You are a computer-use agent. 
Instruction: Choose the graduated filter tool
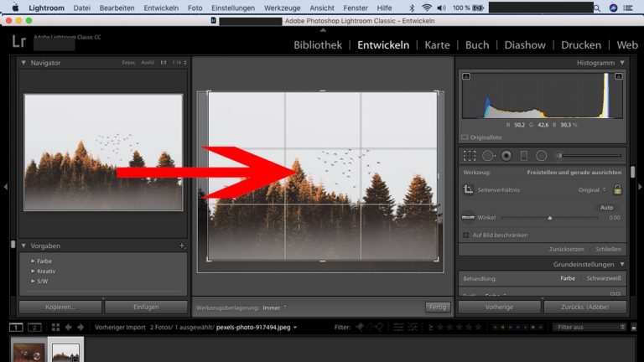[x=523, y=155]
